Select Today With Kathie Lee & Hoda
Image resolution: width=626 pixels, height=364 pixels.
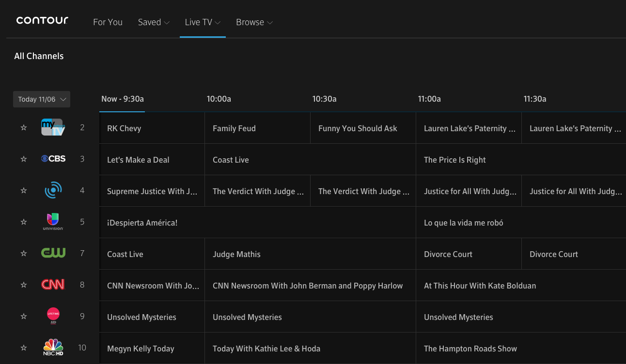coord(311,349)
